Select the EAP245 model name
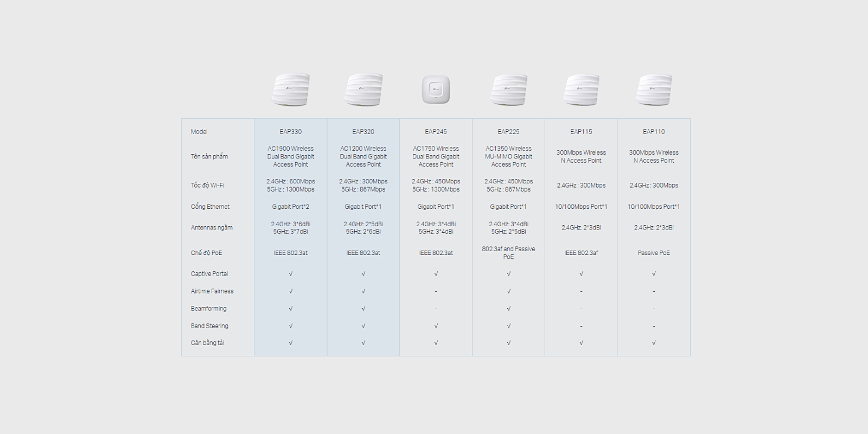The height and width of the screenshot is (434, 868). click(x=436, y=132)
